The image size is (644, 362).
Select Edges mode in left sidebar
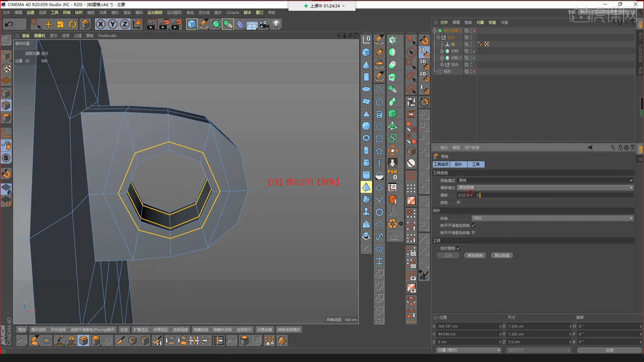[x=6, y=105]
